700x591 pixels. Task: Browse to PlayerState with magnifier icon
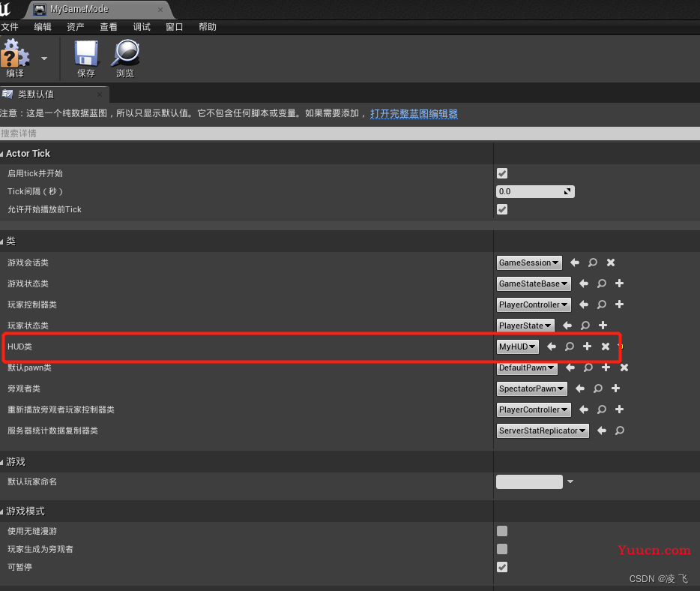coord(585,325)
